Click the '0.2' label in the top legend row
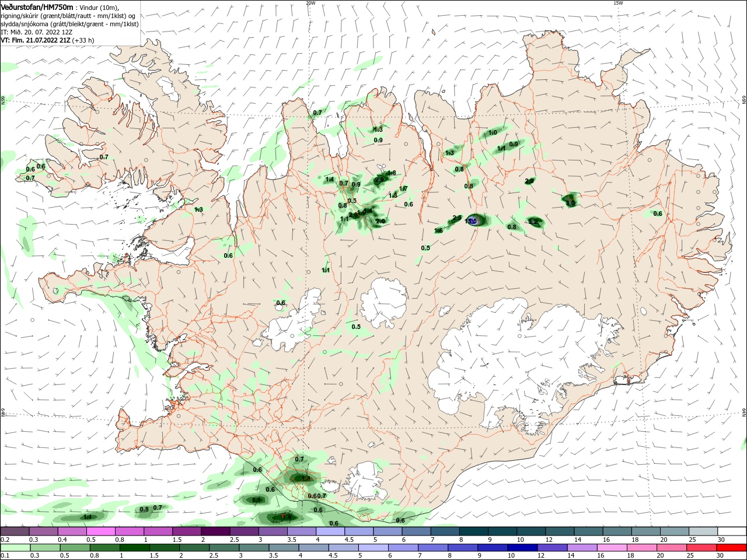This screenshot has height=560, width=747. (5, 540)
